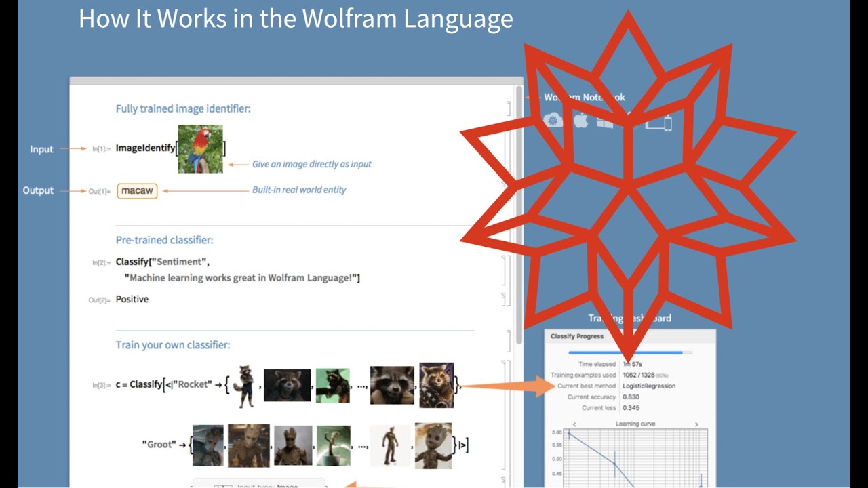Click the ImageIdentify function name
868x488 pixels.
click(145, 148)
